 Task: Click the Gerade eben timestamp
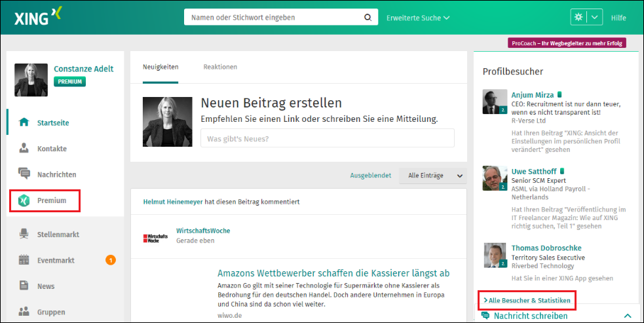point(195,240)
